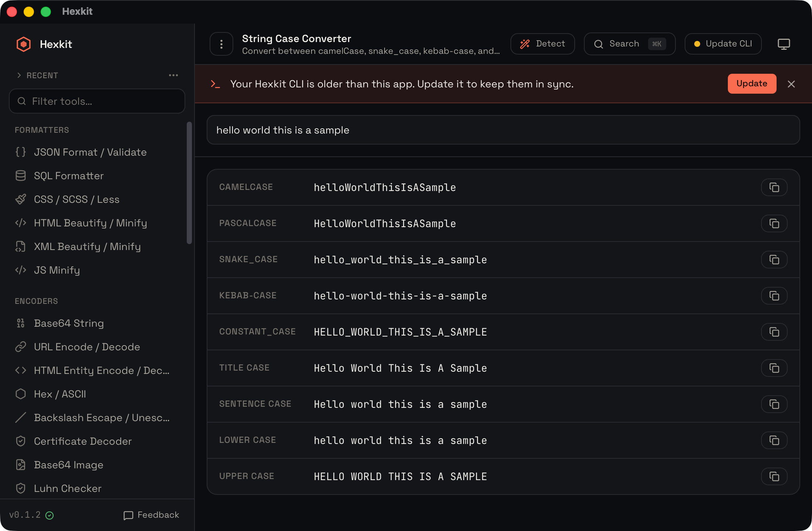Open the Recent section more options
The width and height of the screenshot is (812, 531).
(173, 75)
